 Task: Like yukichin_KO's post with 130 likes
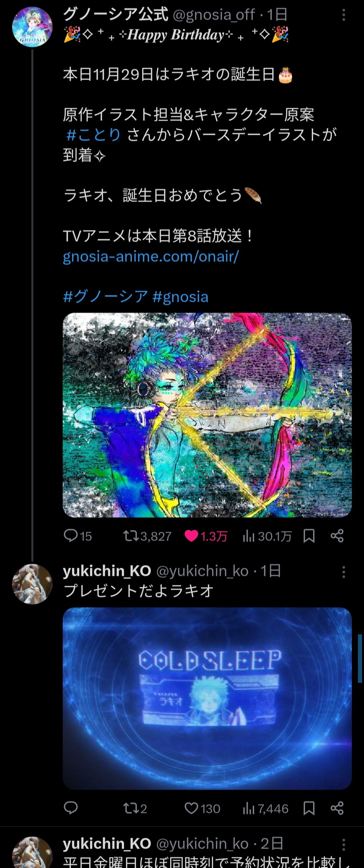pyautogui.click(x=191, y=808)
